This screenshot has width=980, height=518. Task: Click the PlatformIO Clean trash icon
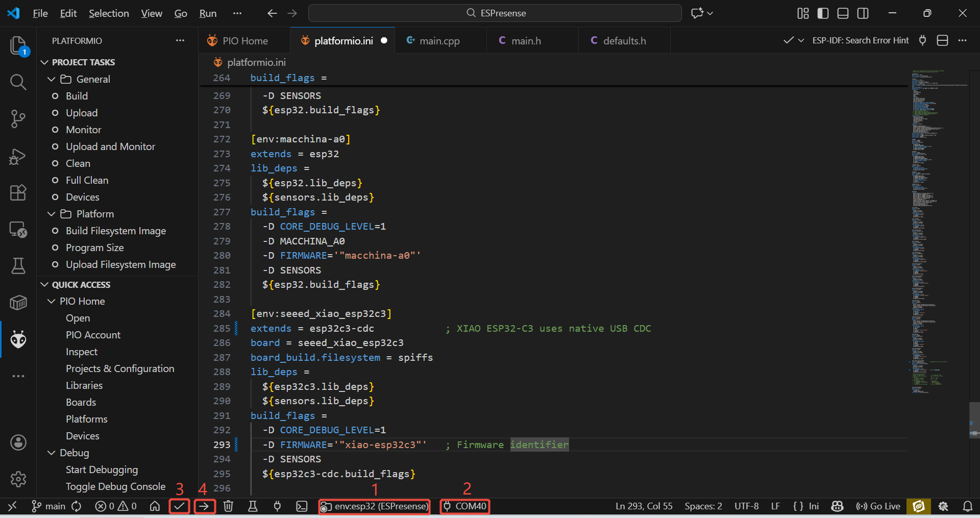[x=228, y=506]
